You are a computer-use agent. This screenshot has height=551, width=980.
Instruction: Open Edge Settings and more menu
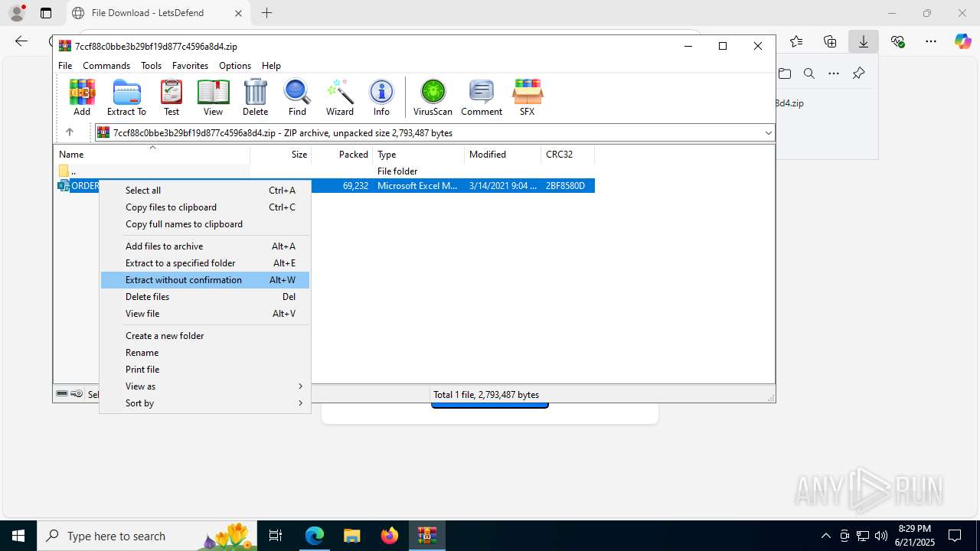click(x=931, y=41)
